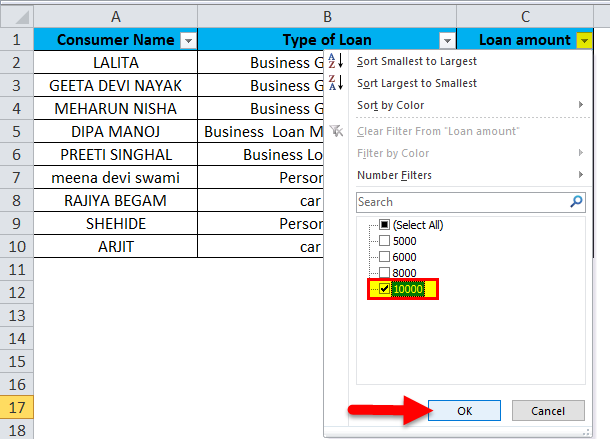This screenshot has height=439, width=610.
Task: Check the 6000 filter checkbox
Action: pyautogui.click(x=384, y=257)
